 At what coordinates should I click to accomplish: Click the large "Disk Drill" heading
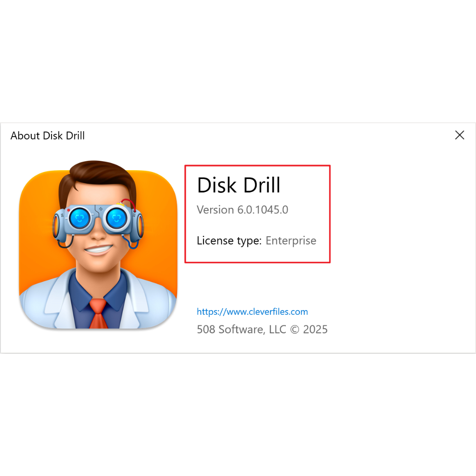pos(238,185)
